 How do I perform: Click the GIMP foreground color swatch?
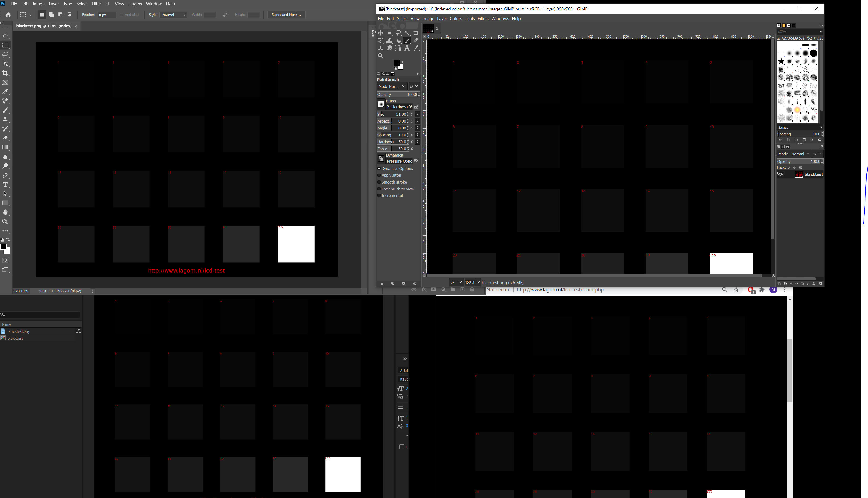tap(397, 64)
